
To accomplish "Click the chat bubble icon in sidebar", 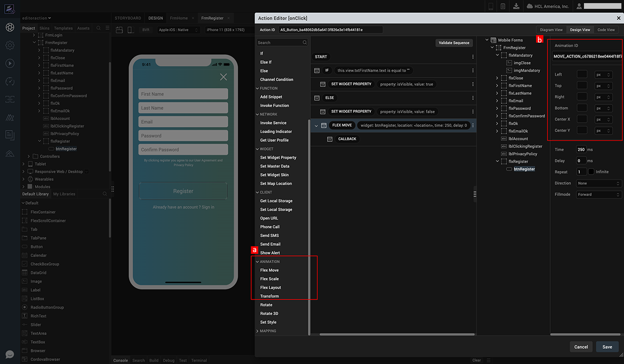I will (9, 355).
